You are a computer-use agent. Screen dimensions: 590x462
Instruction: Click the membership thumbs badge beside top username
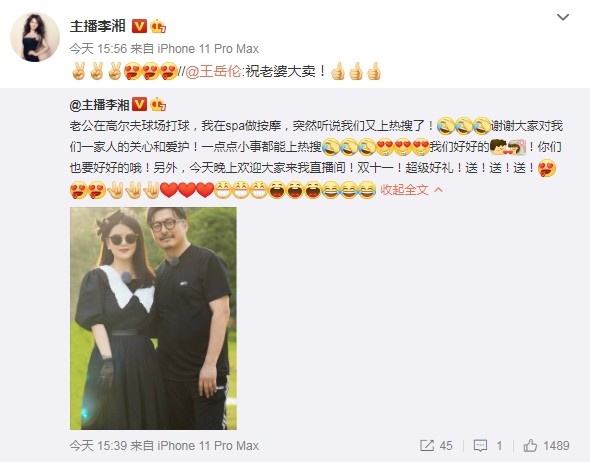[x=158, y=26]
